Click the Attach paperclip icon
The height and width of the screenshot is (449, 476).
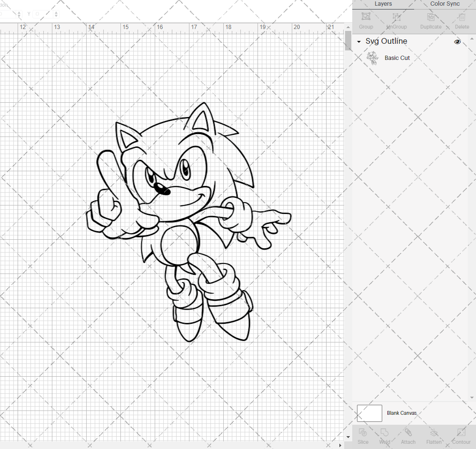(x=408, y=432)
